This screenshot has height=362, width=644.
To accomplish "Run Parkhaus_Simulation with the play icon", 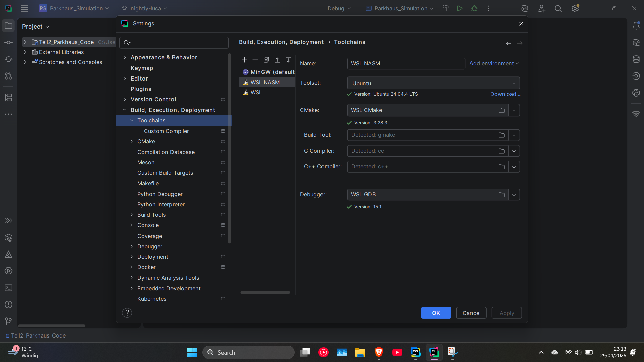I will click(460, 8).
